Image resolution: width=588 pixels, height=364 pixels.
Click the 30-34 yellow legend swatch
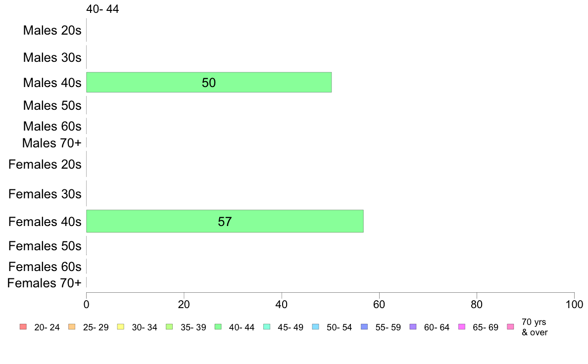click(x=121, y=326)
